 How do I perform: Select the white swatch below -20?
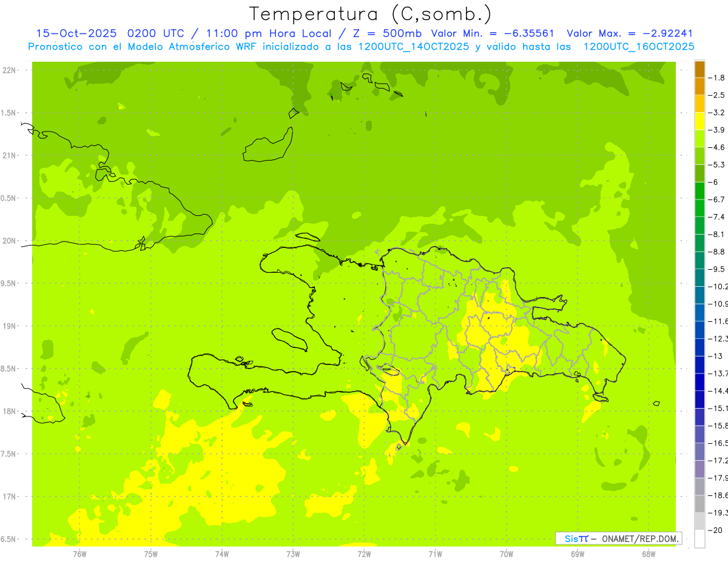[699, 539]
